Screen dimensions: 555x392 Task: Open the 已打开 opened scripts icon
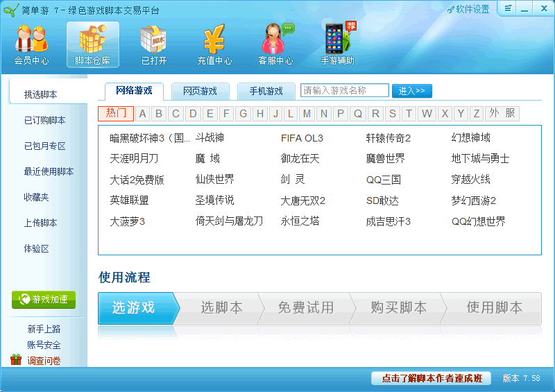(153, 44)
